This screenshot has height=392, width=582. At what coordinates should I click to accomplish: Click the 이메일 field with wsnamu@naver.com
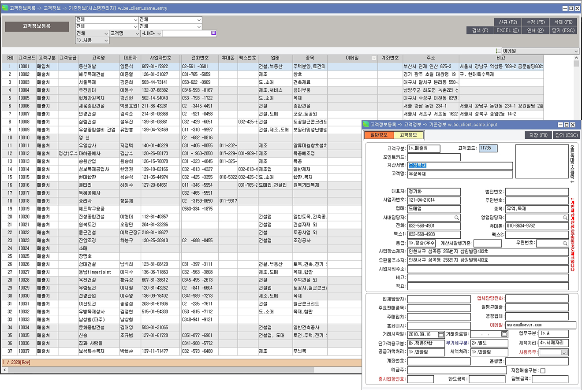(x=541, y=325)
